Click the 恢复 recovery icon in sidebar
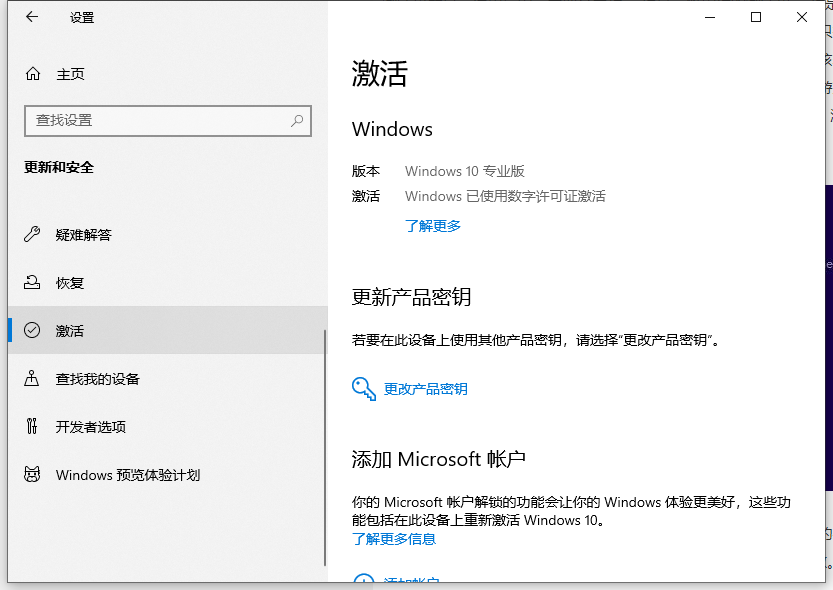Screen dimensions: 833x590 [33, 283]
